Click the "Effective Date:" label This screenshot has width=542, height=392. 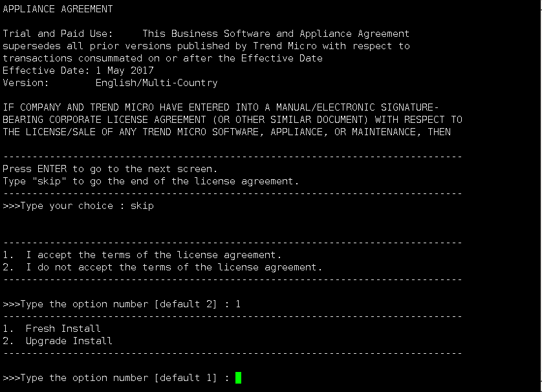click(43, 71)
